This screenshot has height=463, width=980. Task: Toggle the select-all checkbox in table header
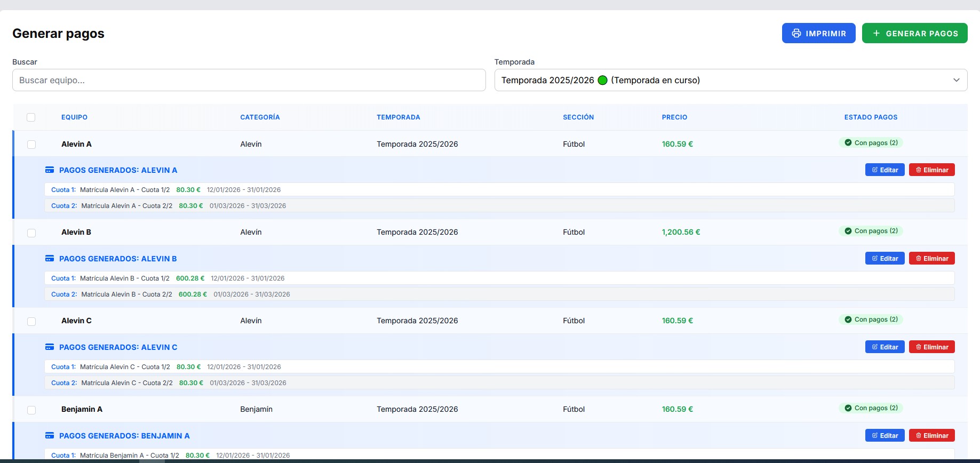[31, 117]
